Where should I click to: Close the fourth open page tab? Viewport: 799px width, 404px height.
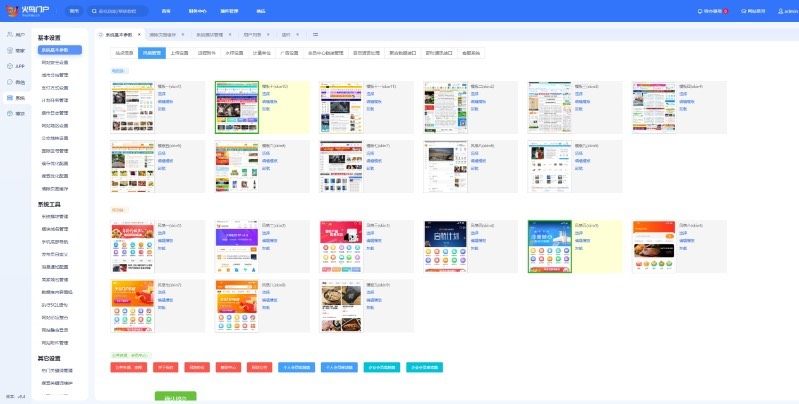click(268, 35)
